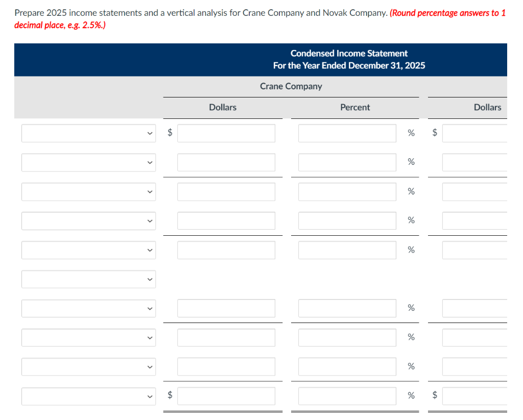The width and height of the screenshot is (523, 420).
Task: Click the 'Dollars' heading under Crane Company
Action: 223,107
